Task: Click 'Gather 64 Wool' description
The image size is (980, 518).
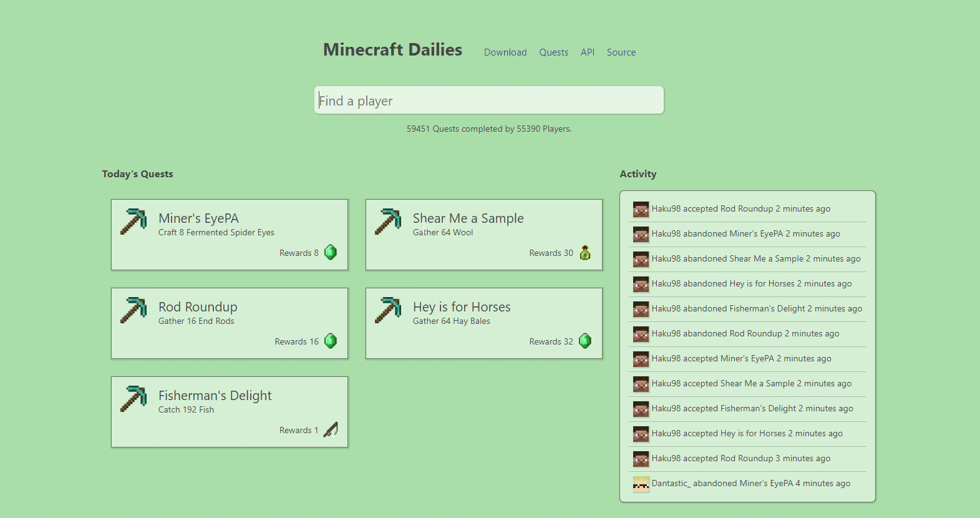Action: [443, 232]
